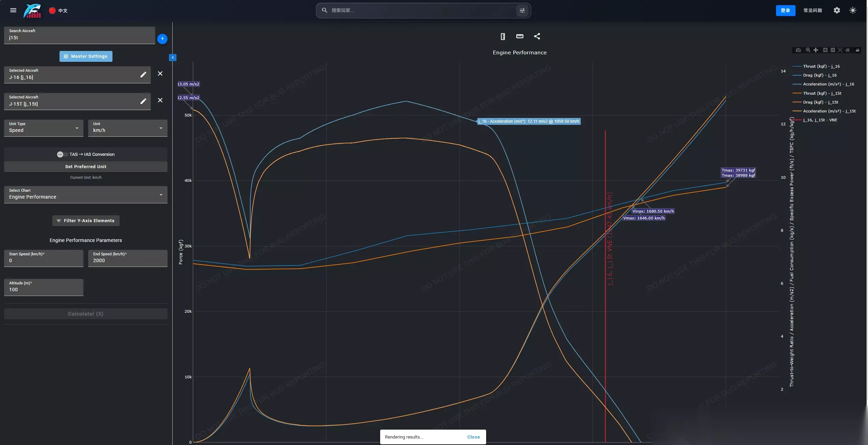Open the hamburger navigation menu

[13, 10]
